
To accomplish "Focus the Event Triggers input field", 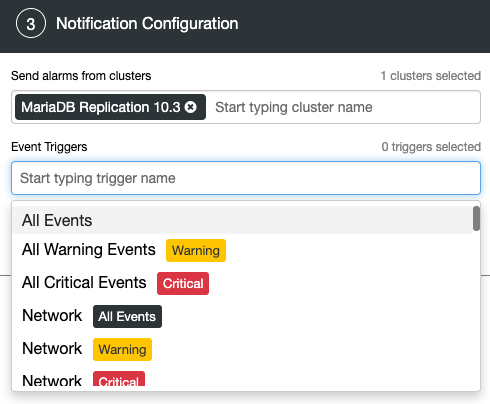I will (x=246, y=178).
